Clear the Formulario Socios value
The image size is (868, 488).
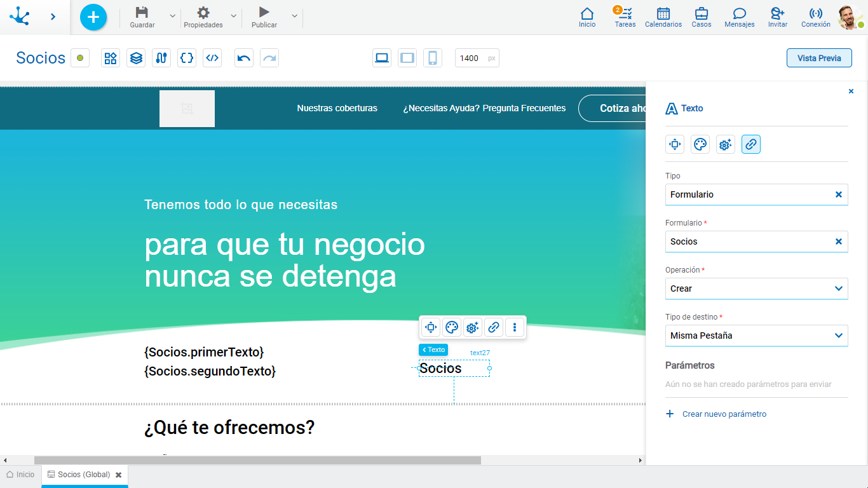tap(839, 241)
